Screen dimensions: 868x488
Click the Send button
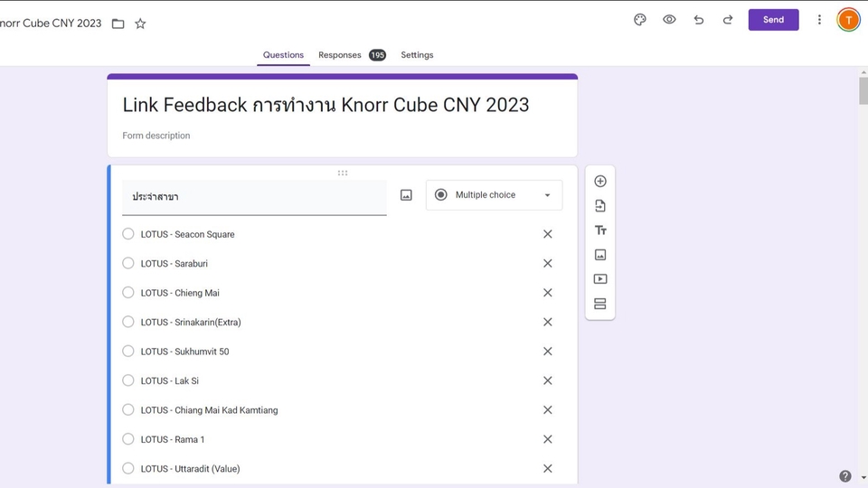[773, 20]
